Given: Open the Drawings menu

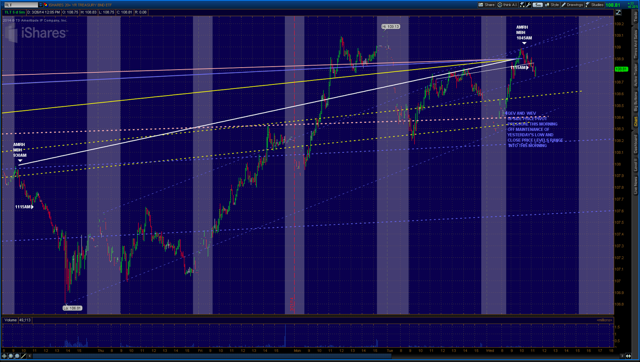Looking at the screenshot, I should pyautogui.click(x=573, y=5).
